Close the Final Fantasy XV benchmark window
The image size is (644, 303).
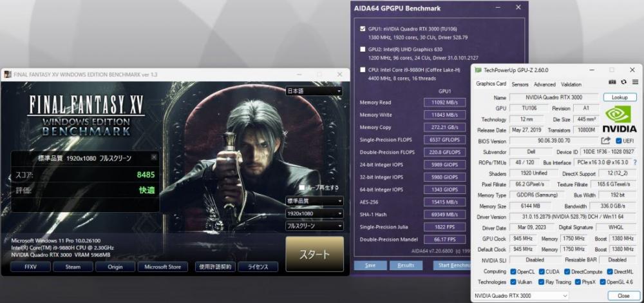point(339,74)
